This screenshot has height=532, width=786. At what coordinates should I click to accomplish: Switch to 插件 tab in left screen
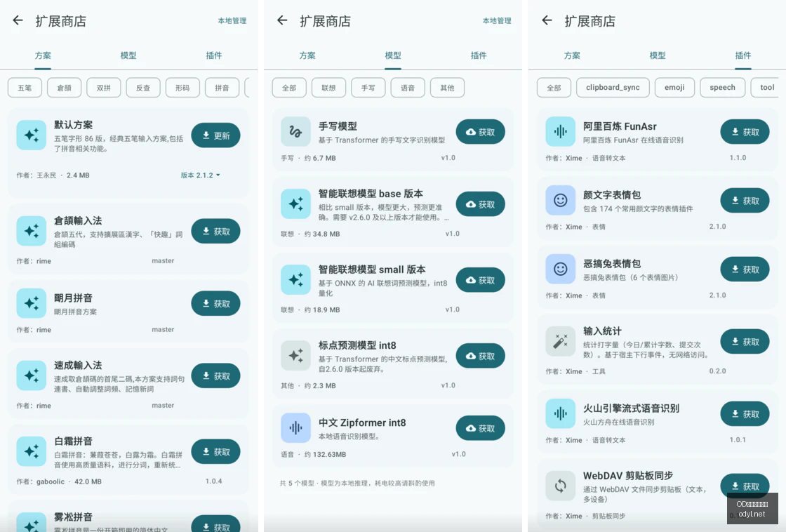[214, 55]
